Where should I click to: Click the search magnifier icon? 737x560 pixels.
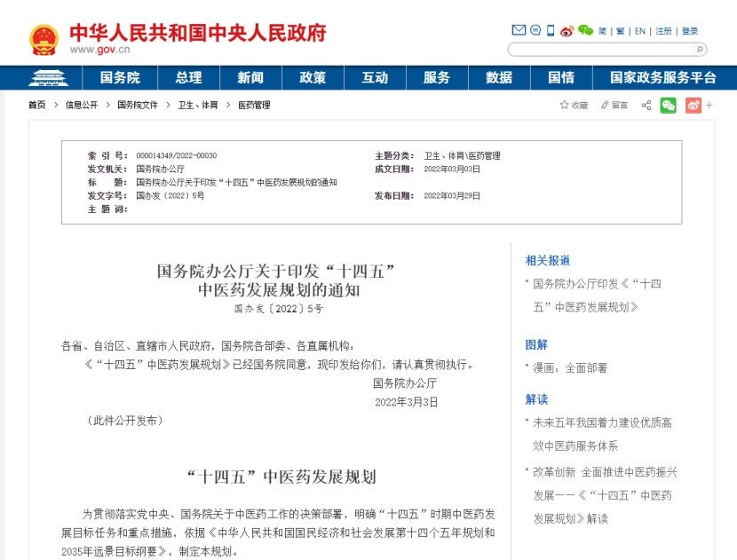pos(700,50)
